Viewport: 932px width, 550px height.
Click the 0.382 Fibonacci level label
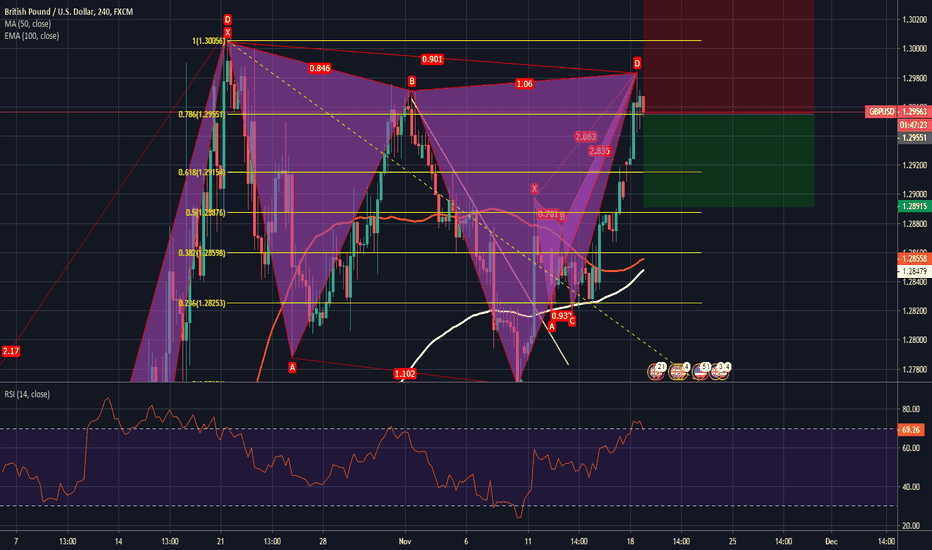203,254
